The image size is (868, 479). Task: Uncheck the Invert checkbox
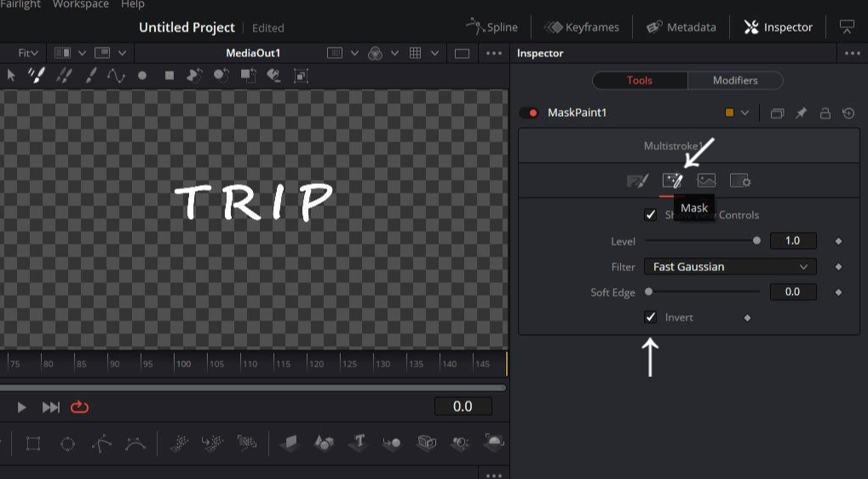pos(651,317)
